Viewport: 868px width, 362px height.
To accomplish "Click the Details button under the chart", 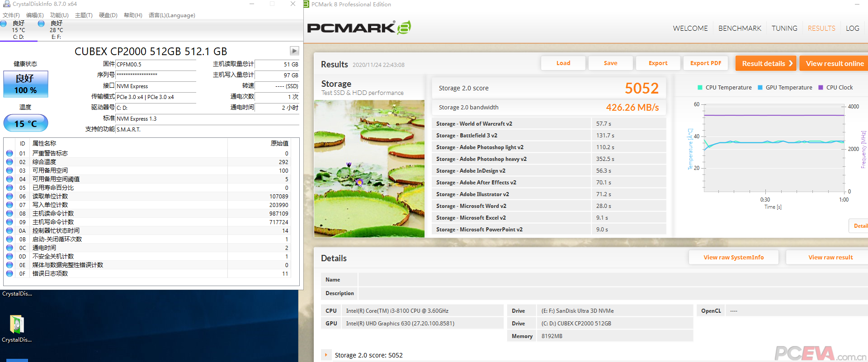I will pos(859,226).
